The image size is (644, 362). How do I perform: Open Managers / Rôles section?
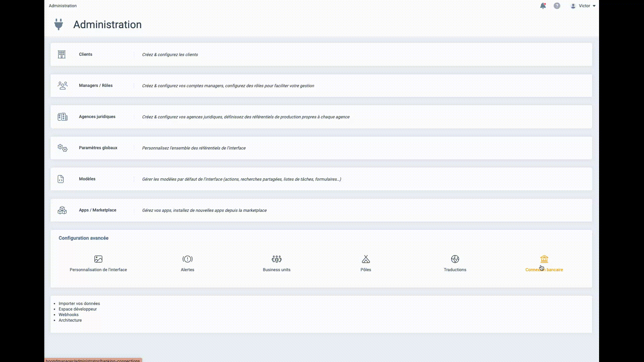[x=96, y=85]
